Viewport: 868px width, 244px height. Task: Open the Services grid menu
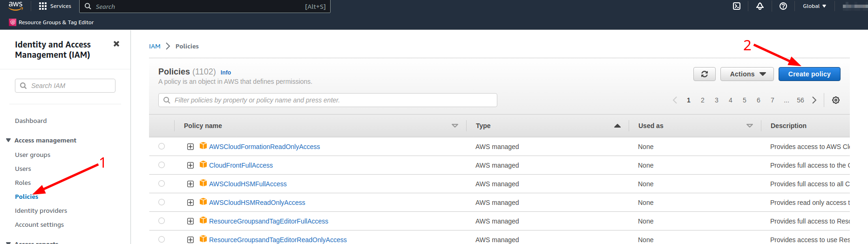[55, 6]
